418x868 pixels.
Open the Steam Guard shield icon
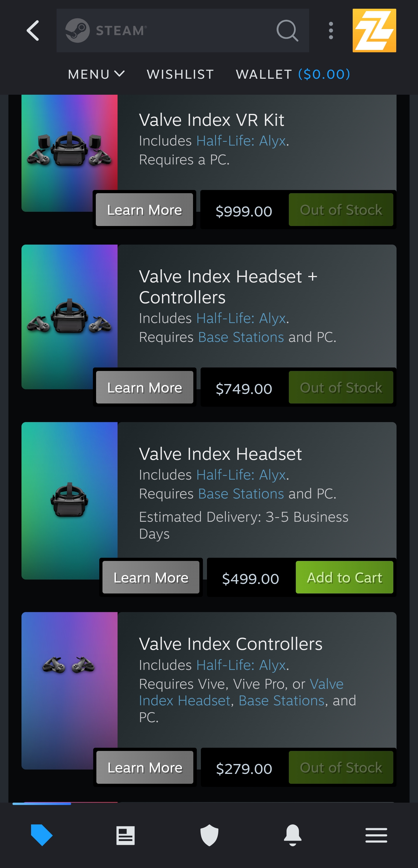(209, 835)
